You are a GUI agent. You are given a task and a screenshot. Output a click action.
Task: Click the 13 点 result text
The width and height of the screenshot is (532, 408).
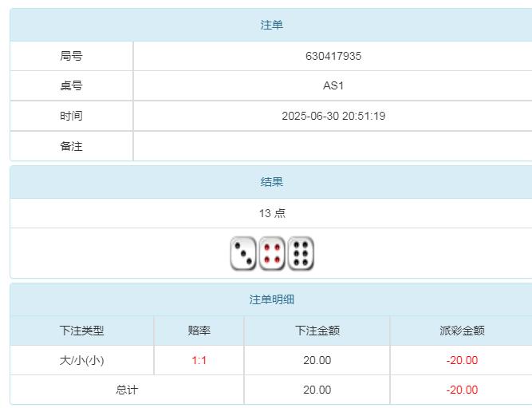point(272,213)
